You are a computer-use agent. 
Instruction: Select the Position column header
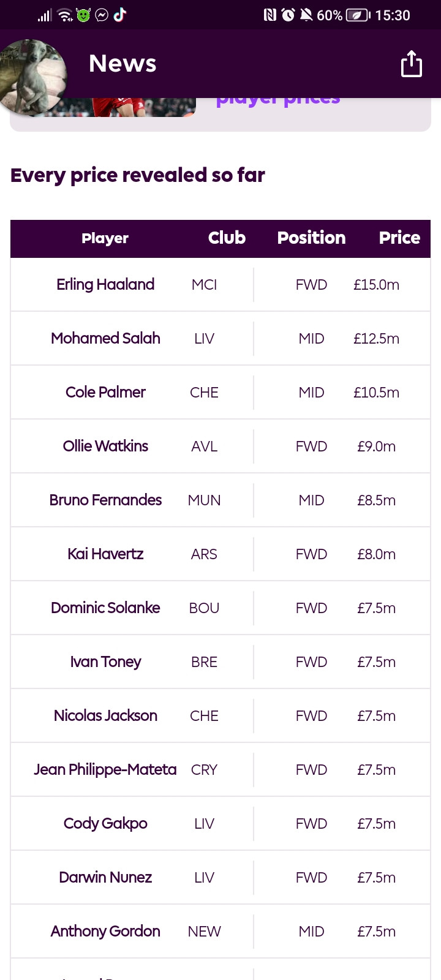[311, 238]
